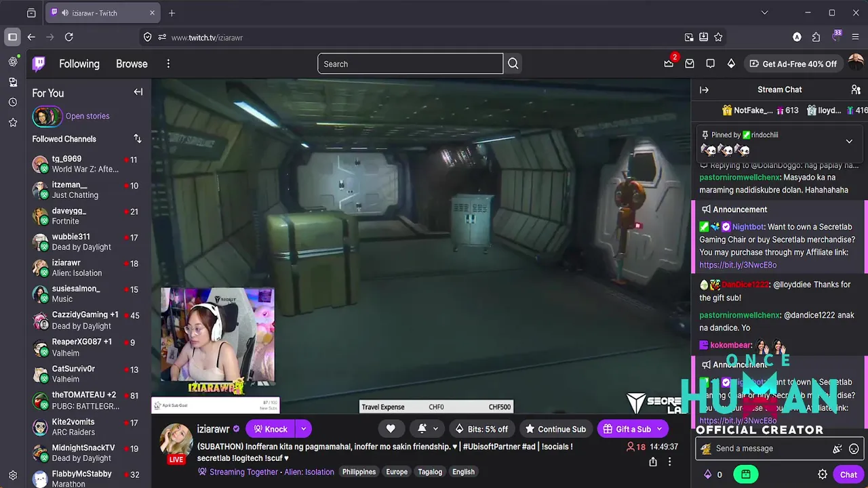
Task: Click the Travel Expense goal bar
Action: tap(436, 407)
